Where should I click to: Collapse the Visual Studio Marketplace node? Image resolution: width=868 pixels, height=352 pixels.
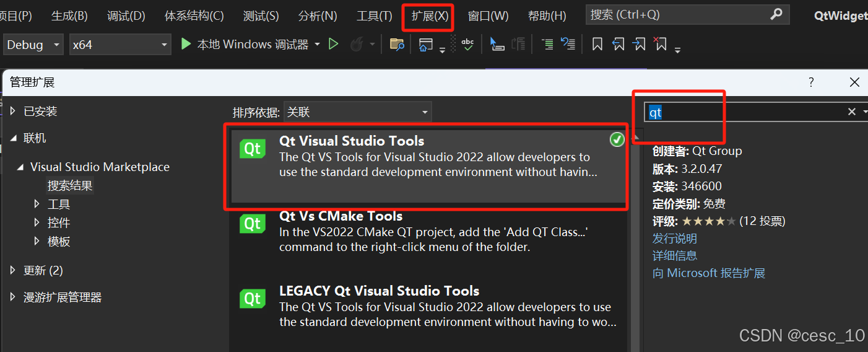pos(20,167)
